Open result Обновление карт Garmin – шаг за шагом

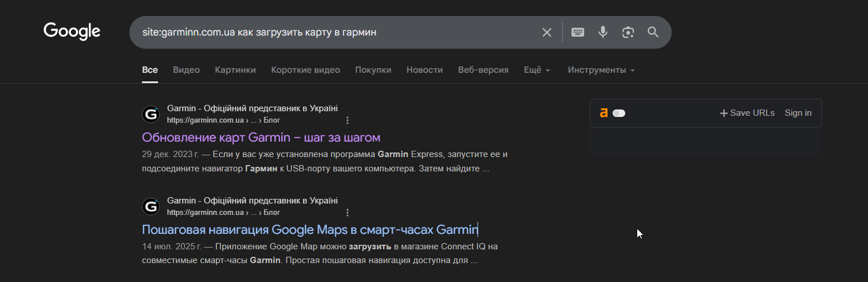click(x=261, y=138)
